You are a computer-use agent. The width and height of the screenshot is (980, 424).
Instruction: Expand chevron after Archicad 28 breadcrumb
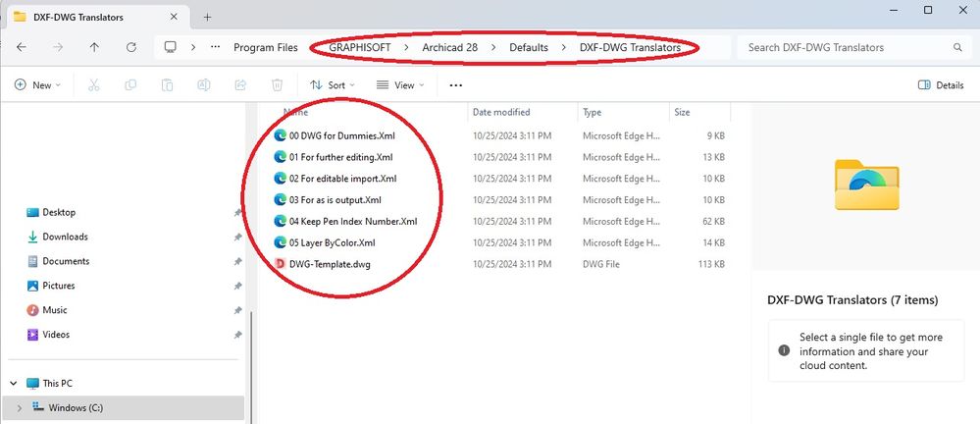tap(493, 47)
